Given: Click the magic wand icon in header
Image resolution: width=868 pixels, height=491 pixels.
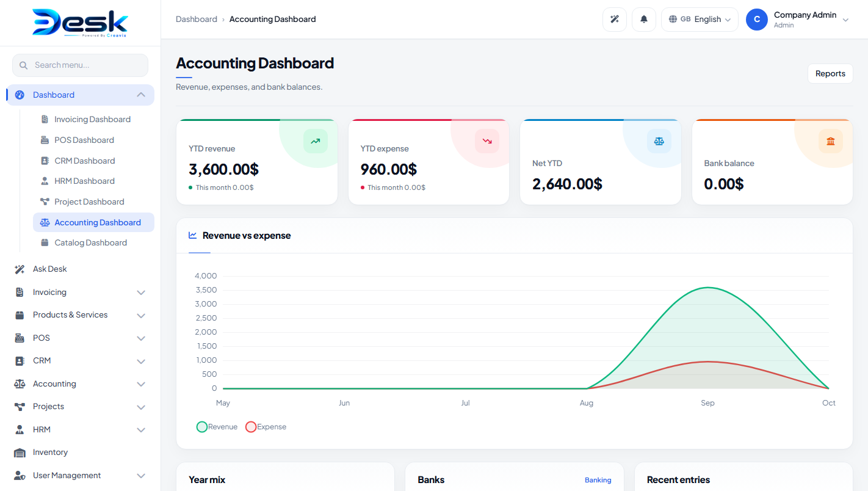Looking at the screenshot, I should [615, 20].
